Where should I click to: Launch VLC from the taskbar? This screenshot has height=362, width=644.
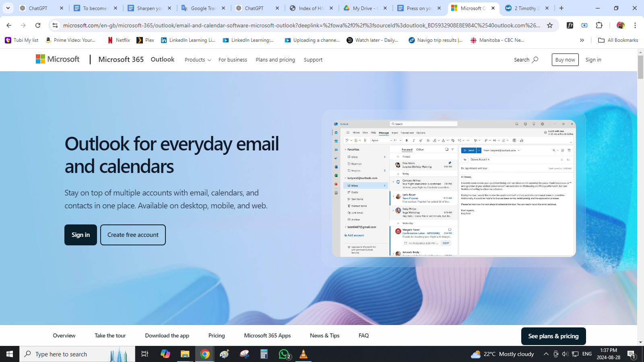pos(303,354)
